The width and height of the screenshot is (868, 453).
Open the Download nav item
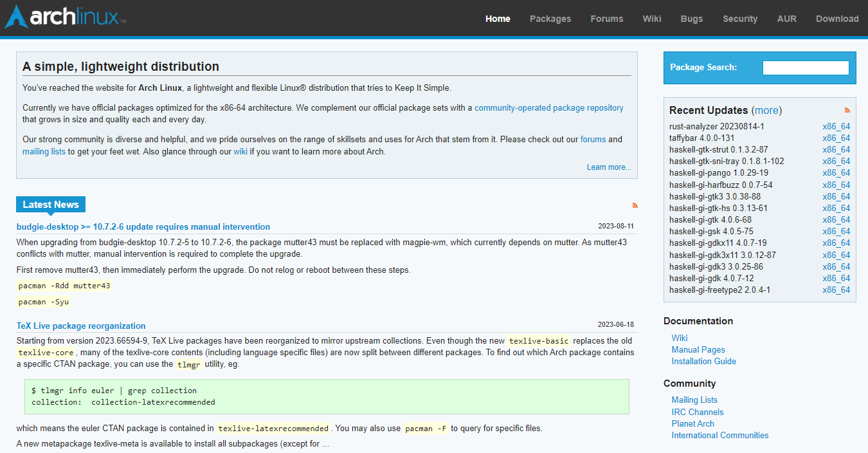[837, 19]
